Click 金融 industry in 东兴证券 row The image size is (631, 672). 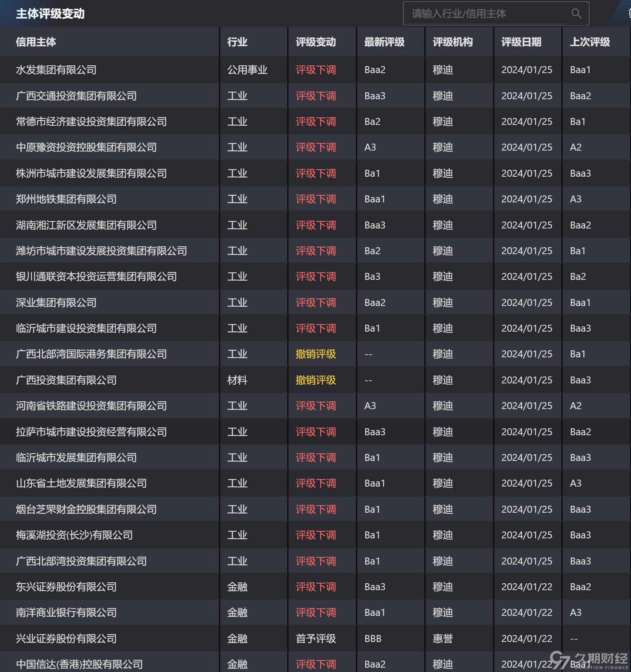pos(237,587)
